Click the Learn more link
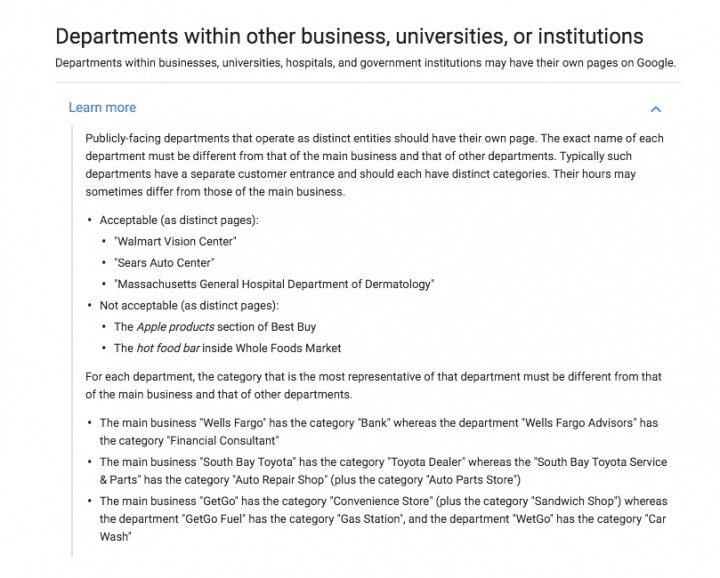720x578 pixels. 102,107
